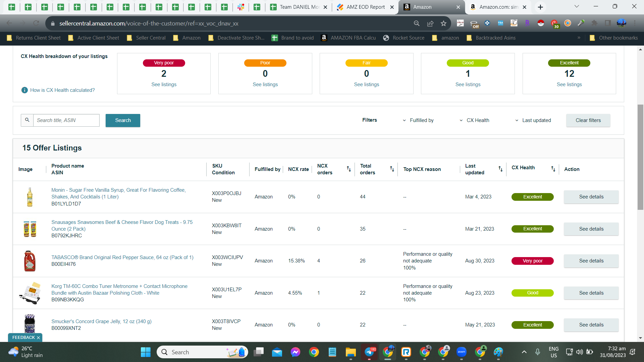Open Smucker's Concord Grape Jelly product link
This screenshot has height=362, width=644.
pos(101,321)
